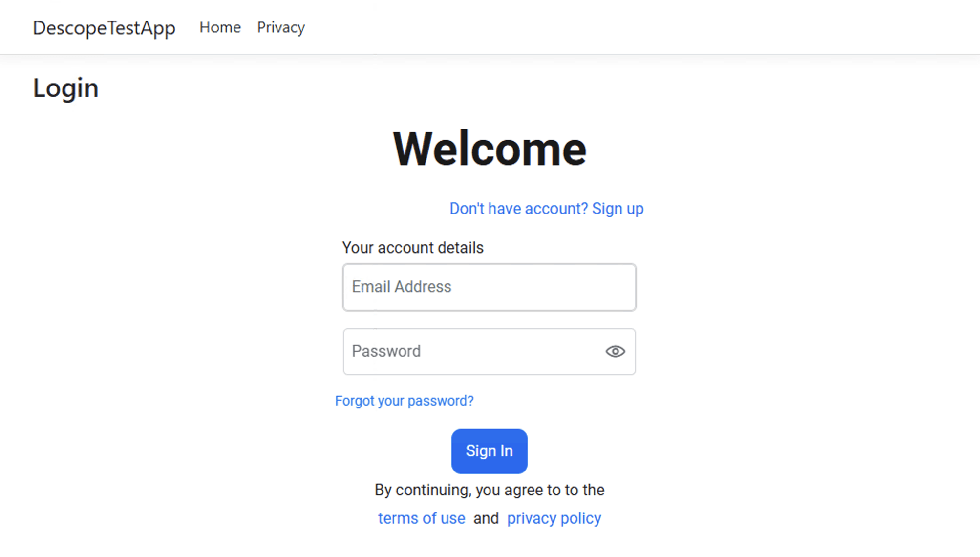
Task: Click "Your account details" label
Action: point(413,248)
